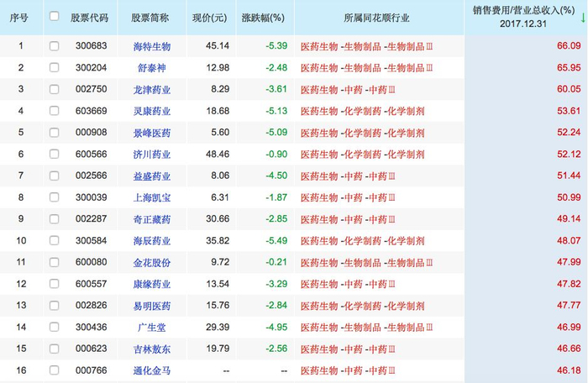This screenshot has height=383, width=588.
Task: Open the 益盛药业 stock link
Action: [x=152, y=176]
